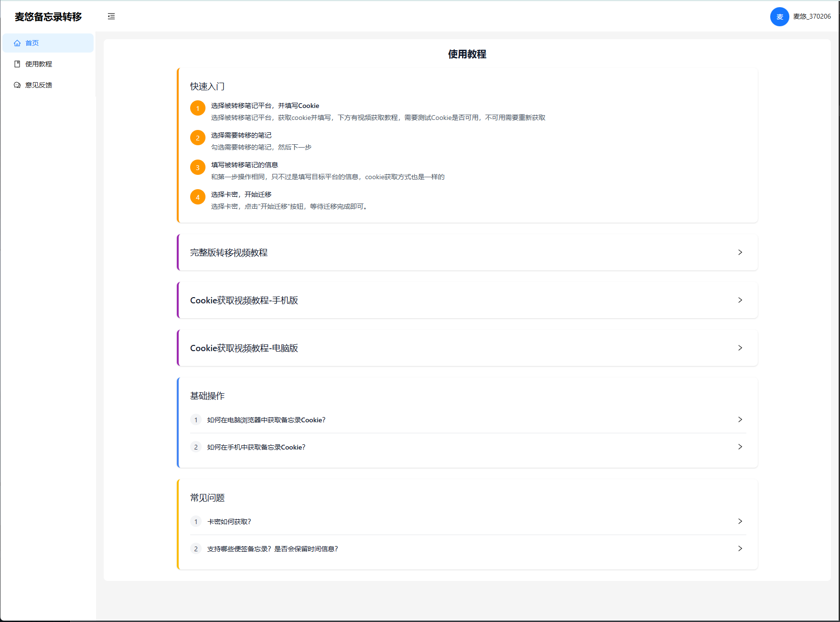Click the home icon in the sidebar
This screenshot has height=622, width=840.
click(x=17, y=43)
